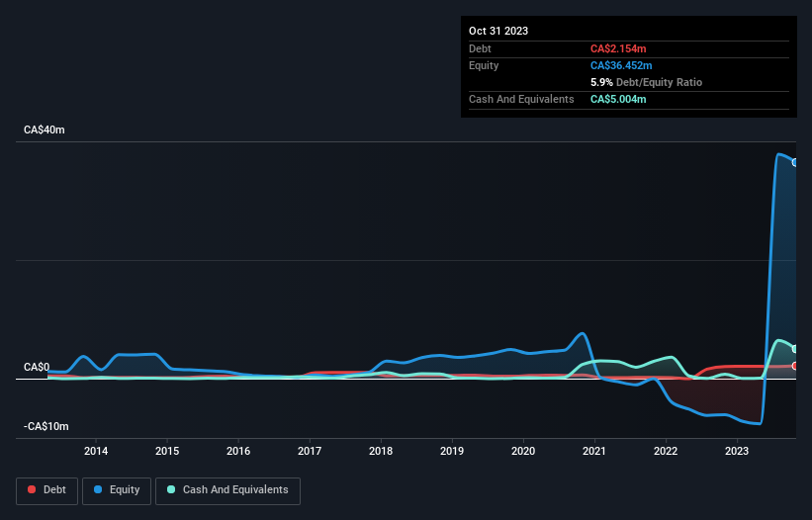
Task: Click the 2017 x-axis label
Action: click(x=310, y=451)
